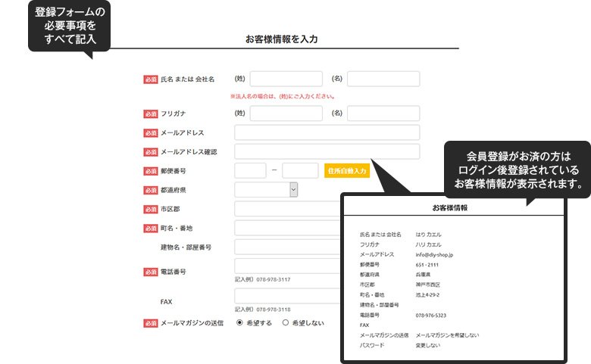Click the first 郵便番号 box
Screen dimensions: 591x364
[x=250, y=171]
